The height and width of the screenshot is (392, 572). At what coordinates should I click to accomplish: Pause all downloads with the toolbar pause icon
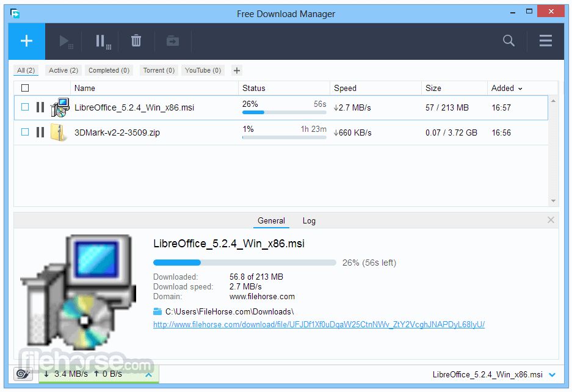click(103, 42)
